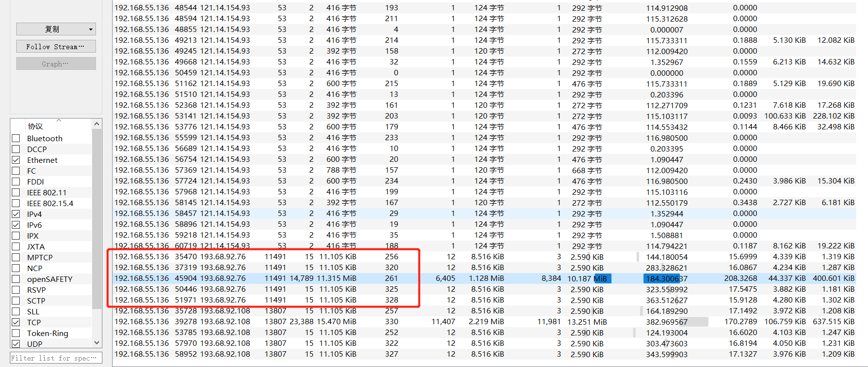
Task: Check the IEEE 802.11 protocol box
Action: [16, 193]
